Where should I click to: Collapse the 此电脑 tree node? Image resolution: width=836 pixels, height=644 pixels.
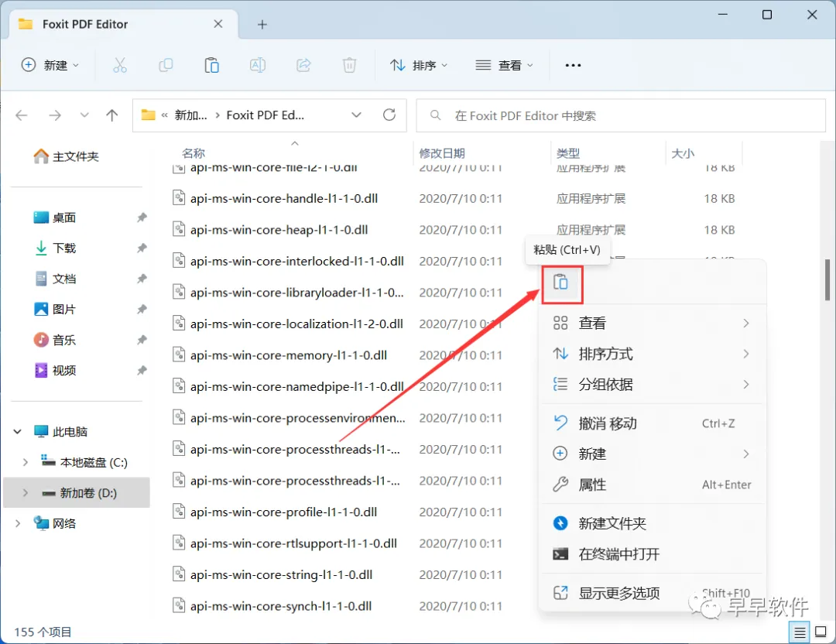pos(18,431)
